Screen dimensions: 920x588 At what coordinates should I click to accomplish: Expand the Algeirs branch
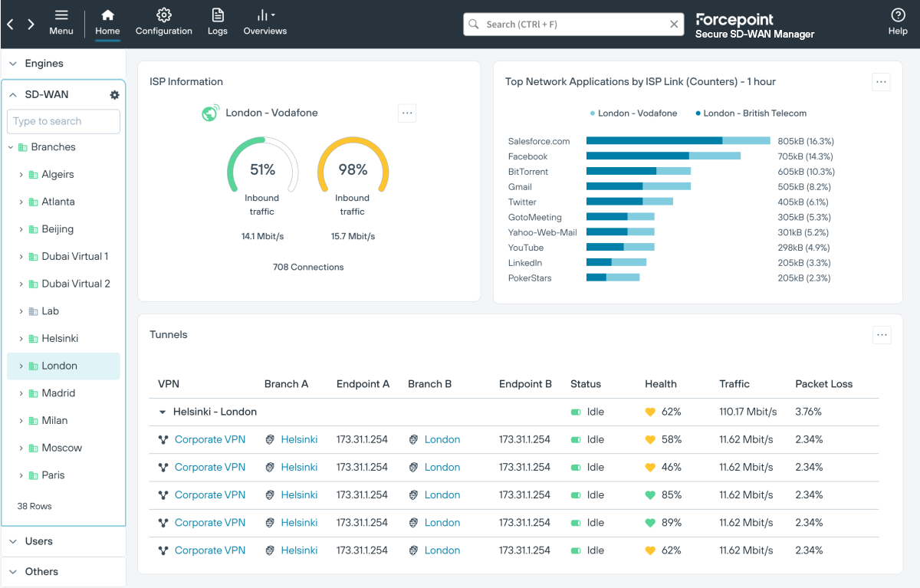click(x=21, y=175)
